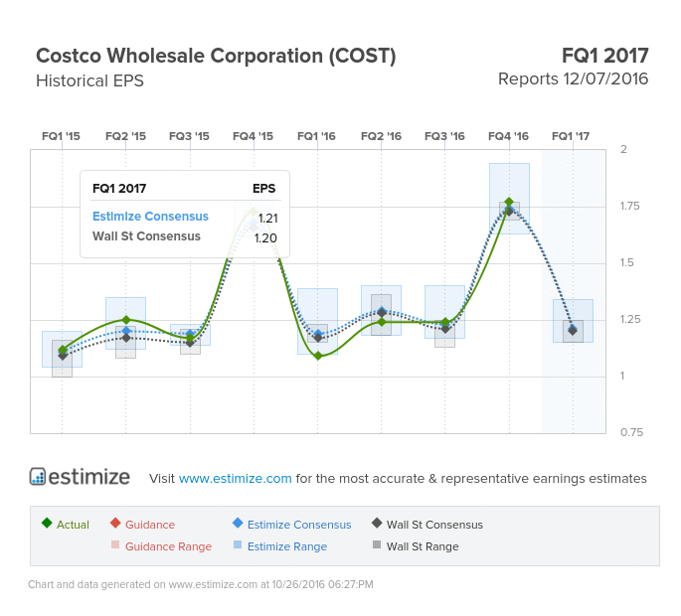This screenshot has width=681, height=616.
Task: Select the FQ1 '15 axis label
Action: 61,136
